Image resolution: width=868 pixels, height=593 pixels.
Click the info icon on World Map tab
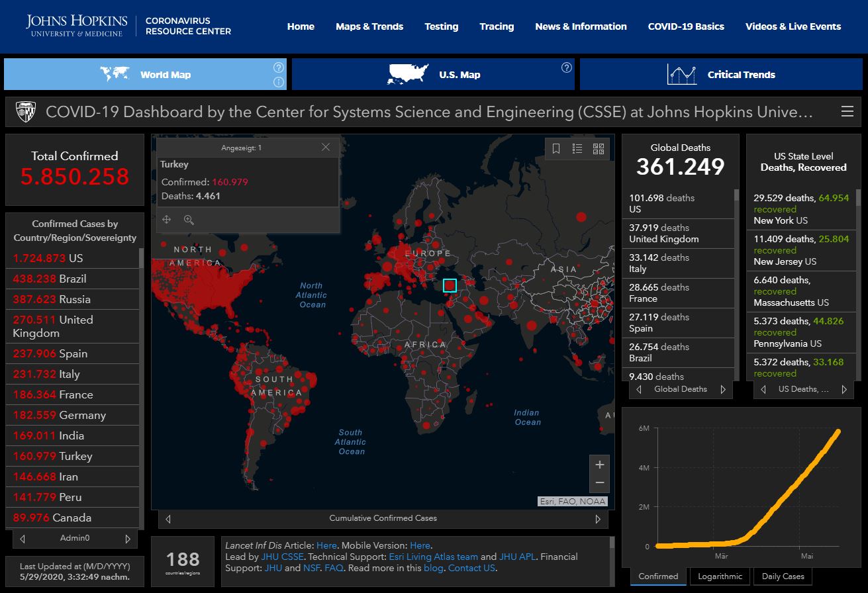pyautogui.click(x=279, y=82)
